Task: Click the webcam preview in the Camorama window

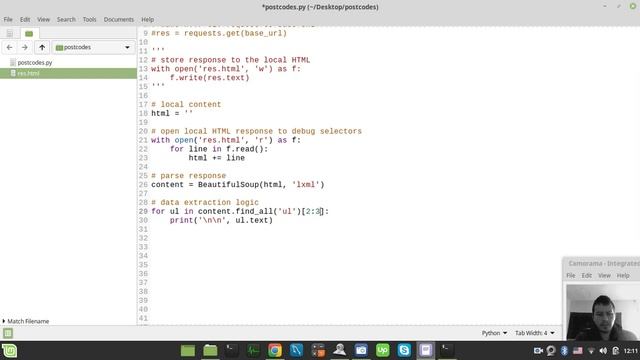Action: coord(603,312)
